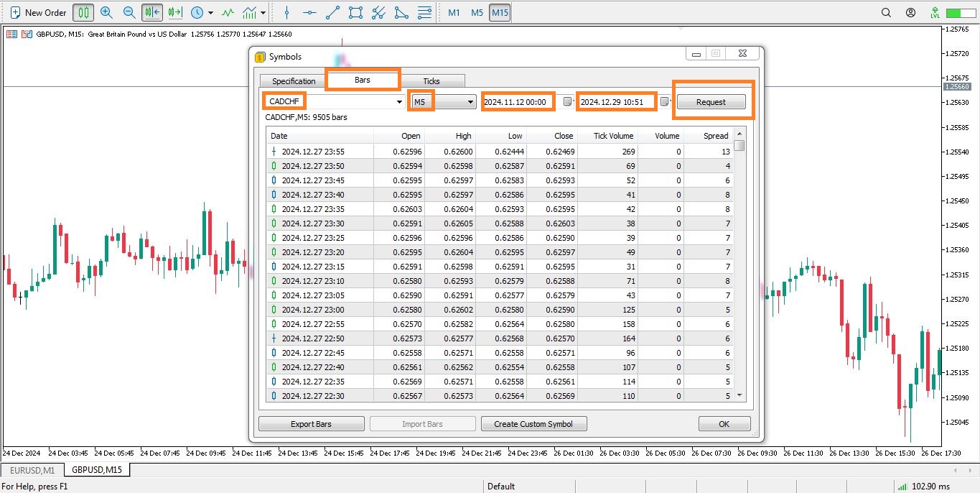Click the Export Bars button
This screenshot has width=980, height=493.
pyautogui.click(x=311, y=424)
